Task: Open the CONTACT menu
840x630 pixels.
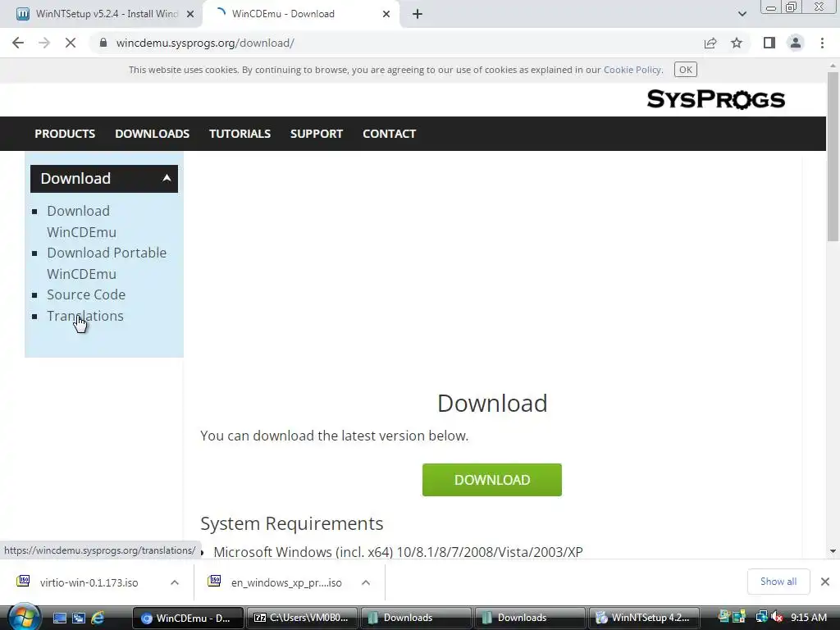Action: 390,134
